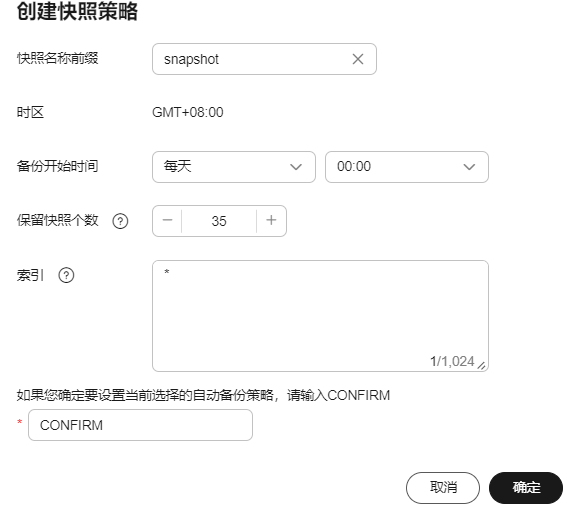
Task: Click the 1/1,024 character counter
Action: 452,361
